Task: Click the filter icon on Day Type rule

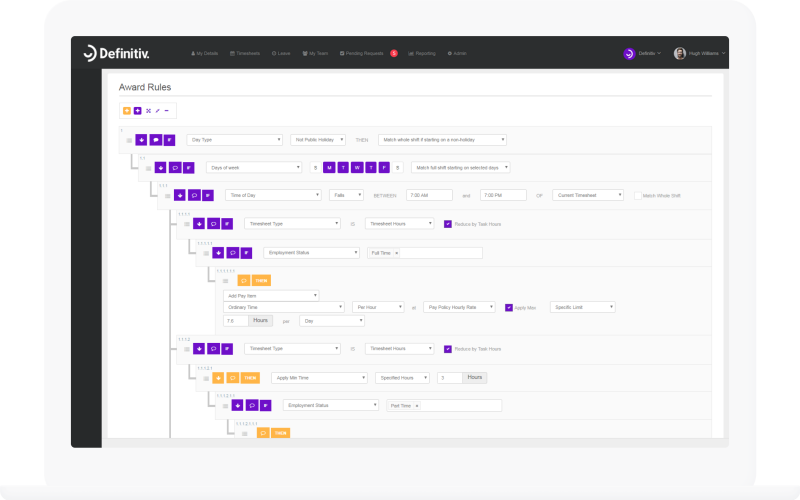Action: (x=169, y=140)
